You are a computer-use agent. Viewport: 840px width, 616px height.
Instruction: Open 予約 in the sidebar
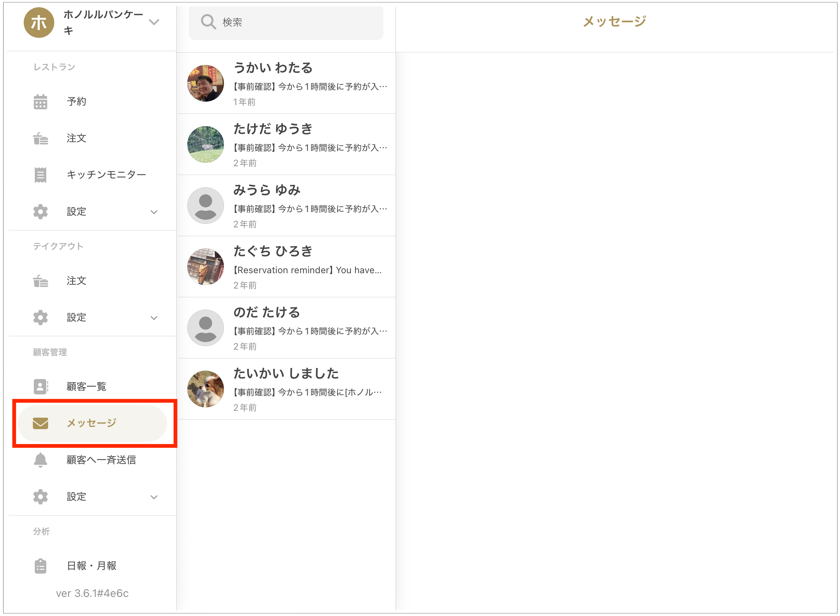tap(92, 102)
